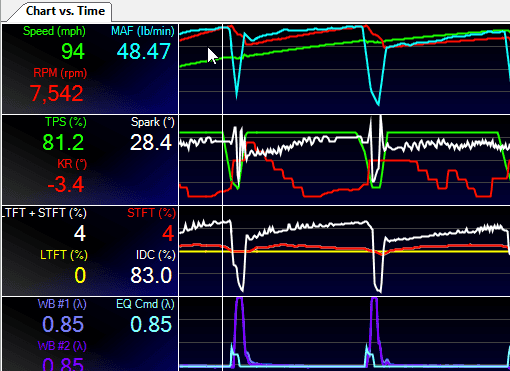This screenshot has height=371, width=510.
Task: Click the MAF value 48.47
Action: tap(144, 52)
